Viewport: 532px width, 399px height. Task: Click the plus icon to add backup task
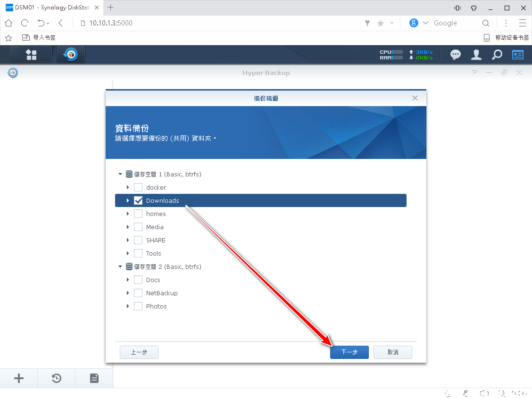tap(19, 378)
